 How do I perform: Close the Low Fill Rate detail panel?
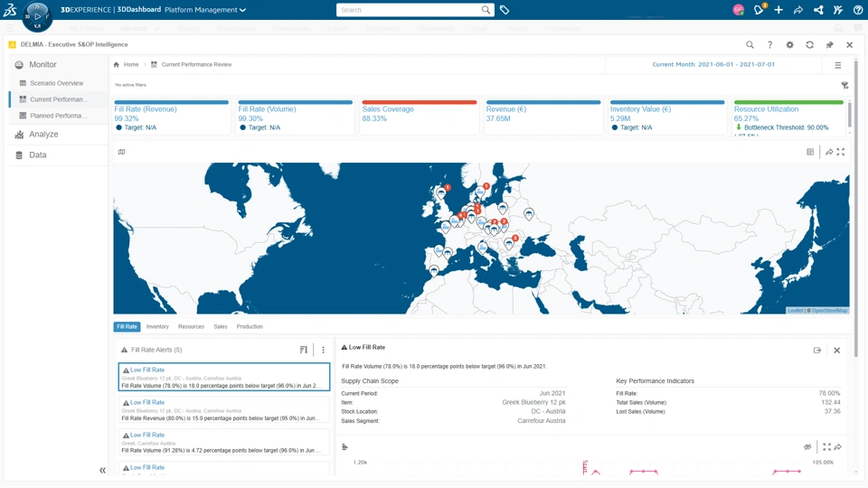tap(837, 351)
